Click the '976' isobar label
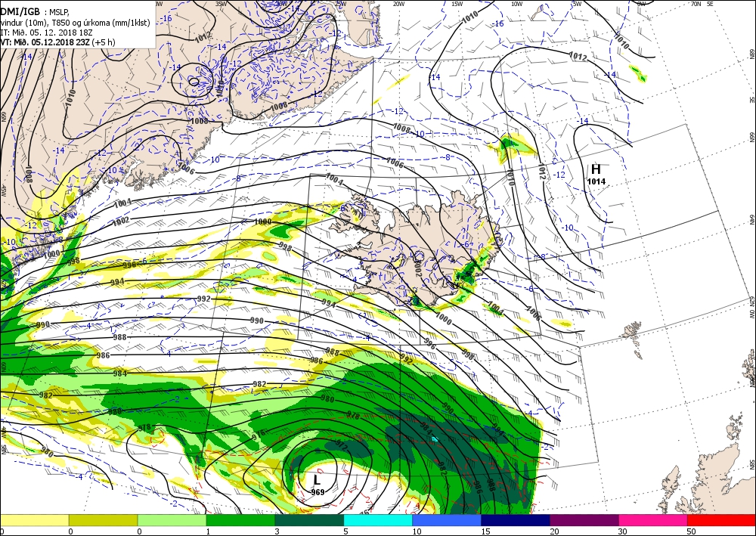 pyautogui.click(x=259, y=434)
